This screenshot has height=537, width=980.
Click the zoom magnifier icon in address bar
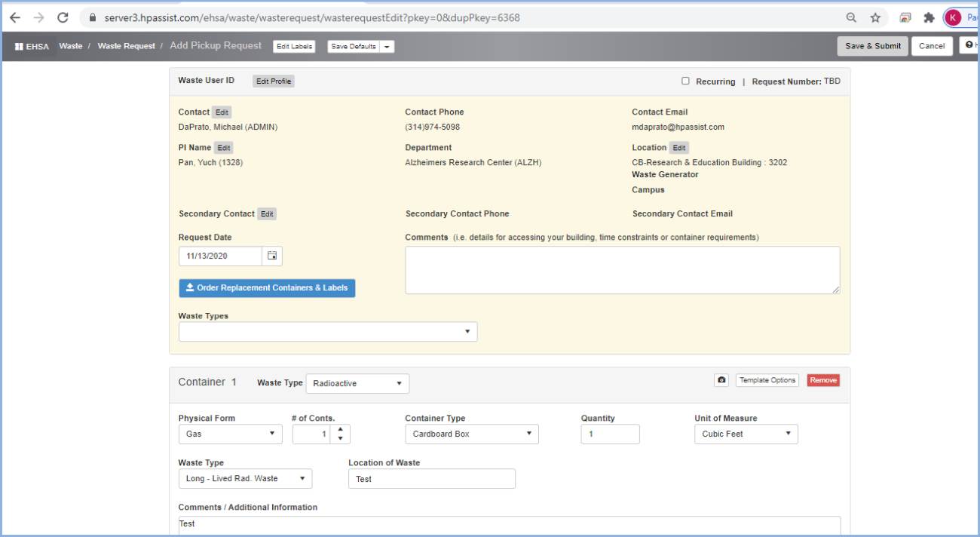tap(851, 17)
